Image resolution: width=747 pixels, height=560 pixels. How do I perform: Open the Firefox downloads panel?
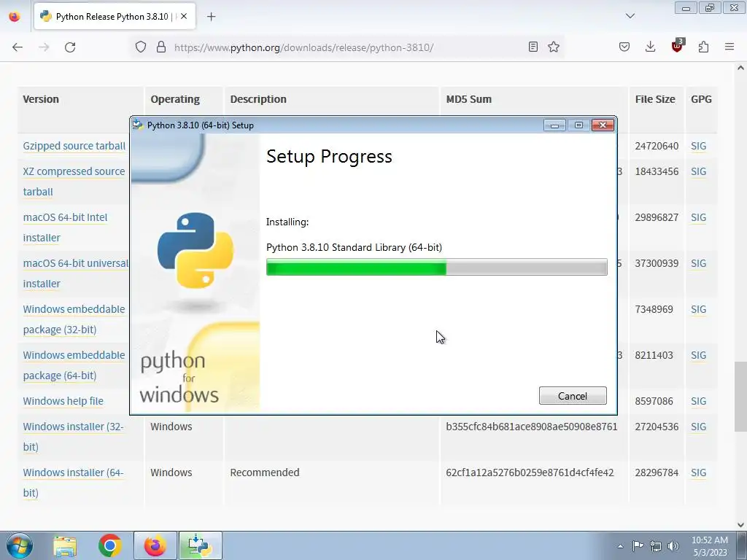coord(650,47)
